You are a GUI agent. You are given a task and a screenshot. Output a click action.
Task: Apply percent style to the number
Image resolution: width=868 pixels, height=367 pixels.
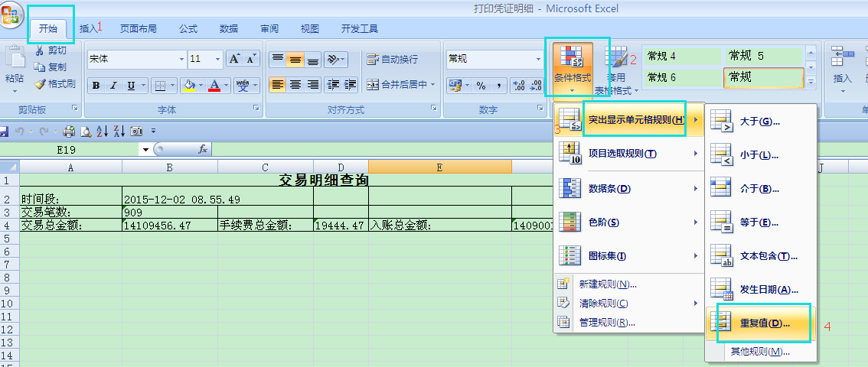coord(481,85)
